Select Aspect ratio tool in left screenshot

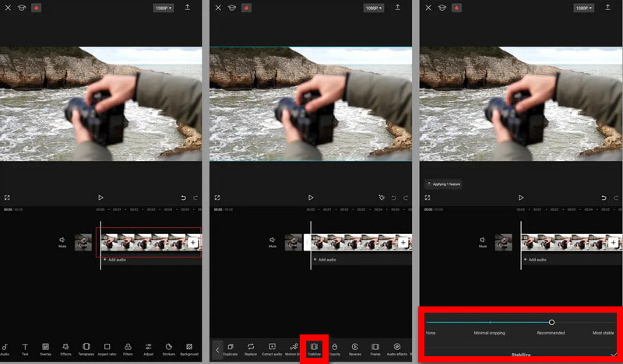coord(107,349)
